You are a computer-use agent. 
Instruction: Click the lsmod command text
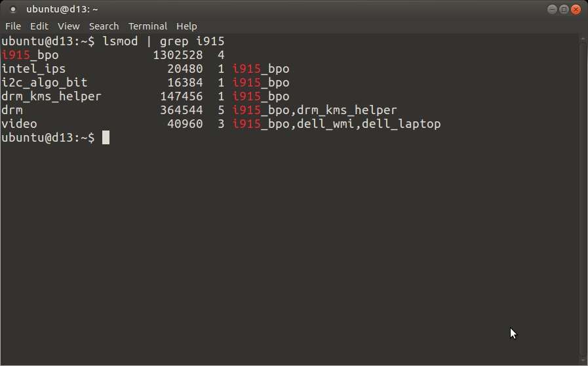[120, 41]
